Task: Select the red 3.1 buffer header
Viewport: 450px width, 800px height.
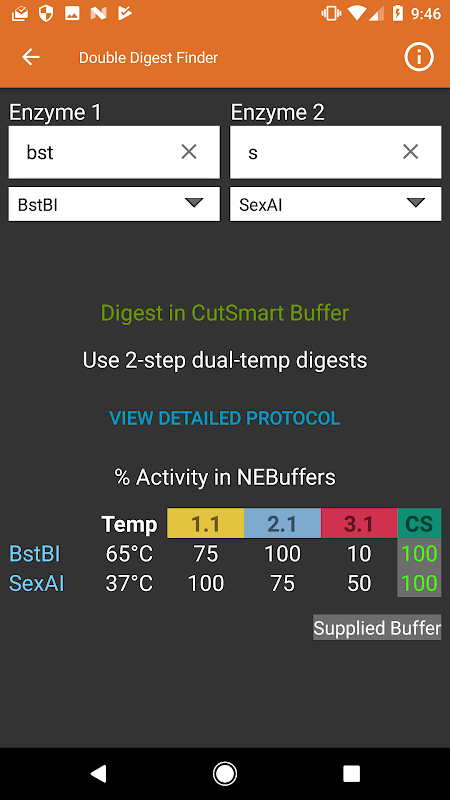Action: click(x=359, y=523)
